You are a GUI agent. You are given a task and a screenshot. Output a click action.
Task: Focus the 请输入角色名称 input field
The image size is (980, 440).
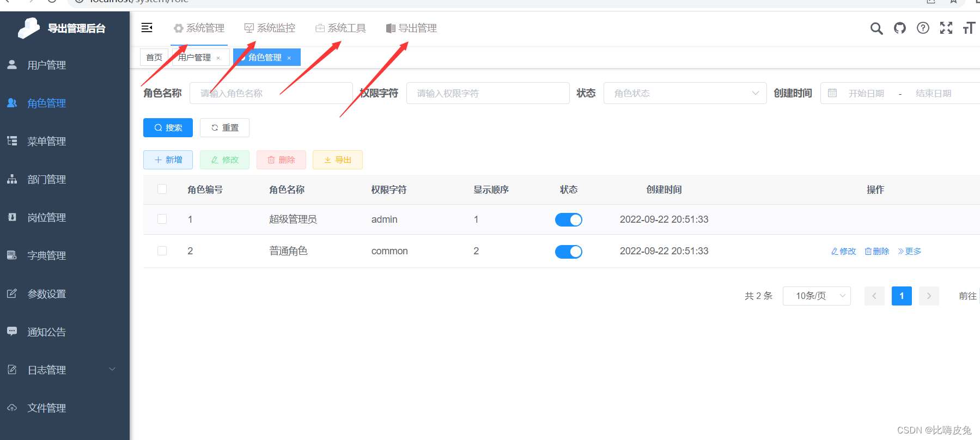click(x=271, y=93)
